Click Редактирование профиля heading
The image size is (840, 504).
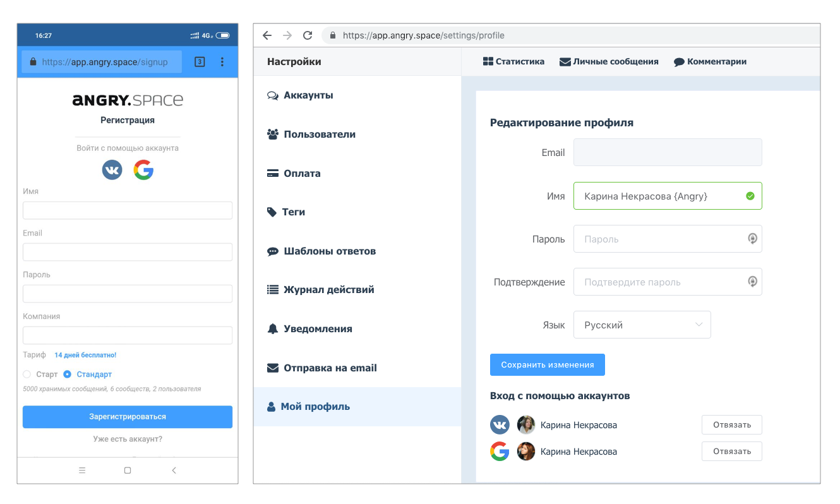click(561, 123)
